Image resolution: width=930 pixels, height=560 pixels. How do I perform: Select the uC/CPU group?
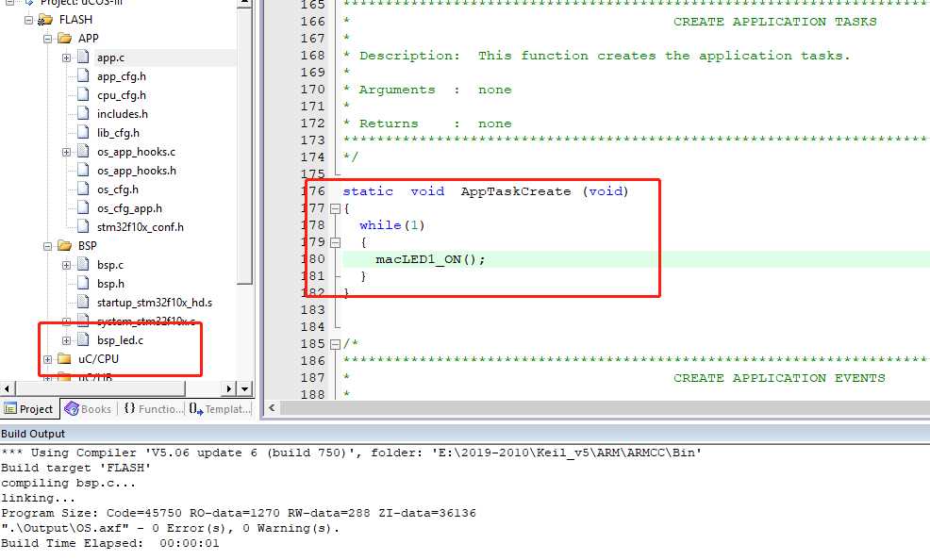(x=98, y=359)
